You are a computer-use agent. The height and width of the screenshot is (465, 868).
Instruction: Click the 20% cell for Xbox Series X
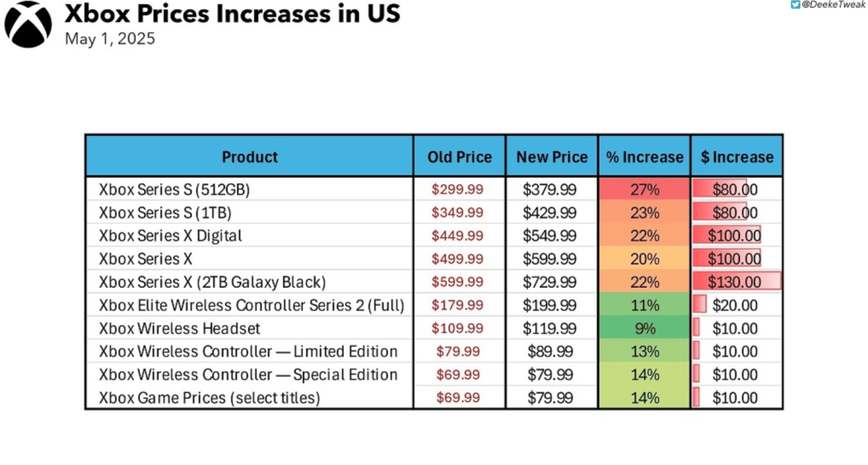pyautogui.click(x=645, y=259)
